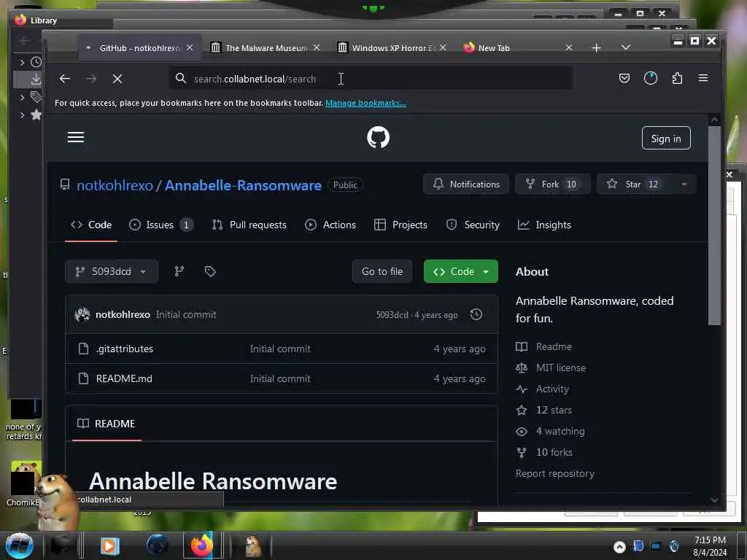View branches icon beside 5093dcd
This screenshot has width=747, height=560.
click(179, 271)
